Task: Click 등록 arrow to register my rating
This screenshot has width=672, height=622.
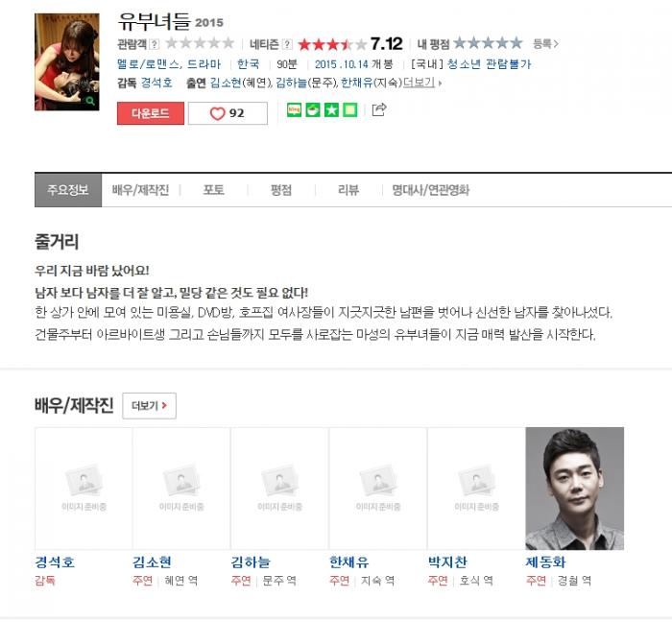Action: [545, 44]
